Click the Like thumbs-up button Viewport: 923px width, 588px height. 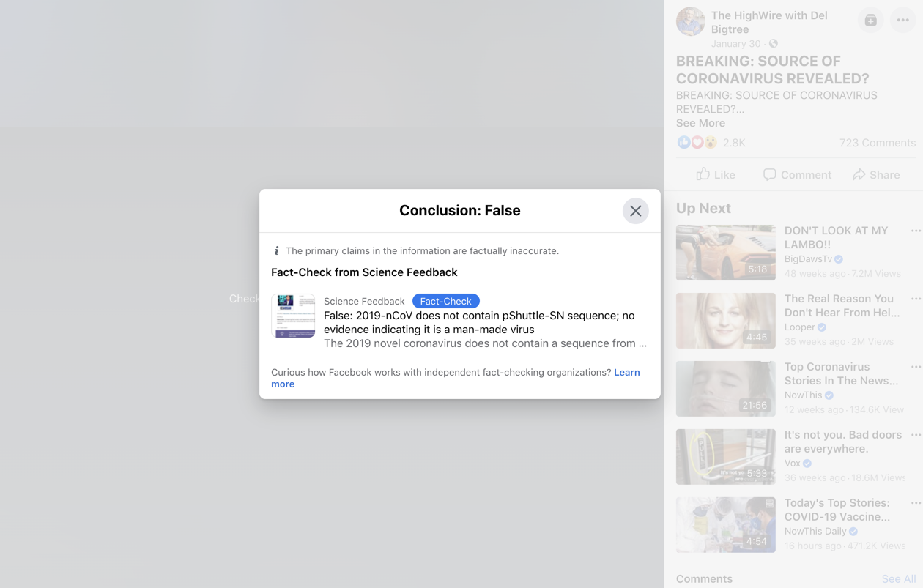coord(715,174)
